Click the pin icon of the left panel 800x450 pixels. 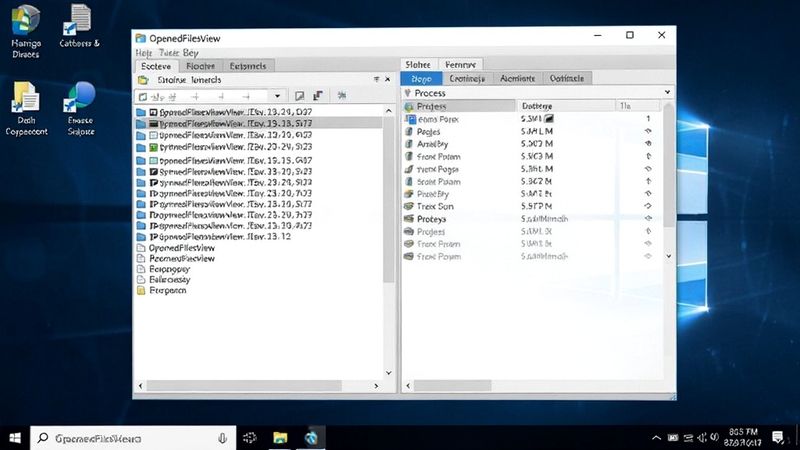(377, 79)
